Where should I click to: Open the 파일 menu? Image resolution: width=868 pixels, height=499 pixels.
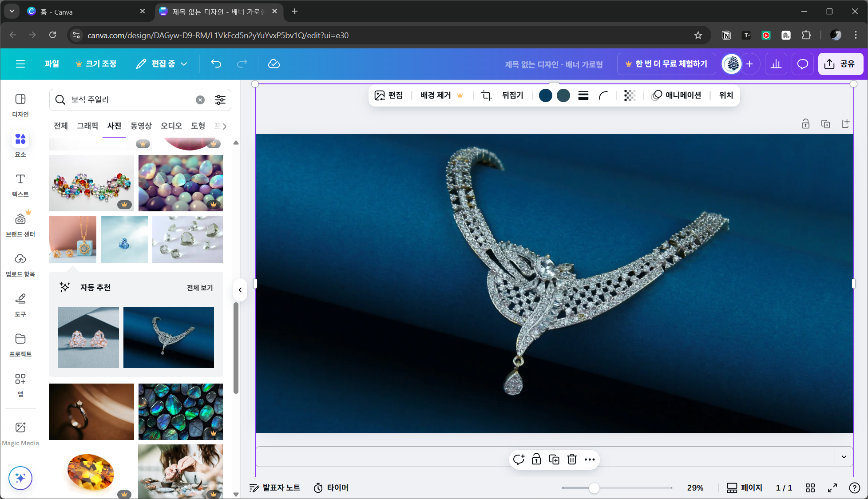(x=52, y=64)
